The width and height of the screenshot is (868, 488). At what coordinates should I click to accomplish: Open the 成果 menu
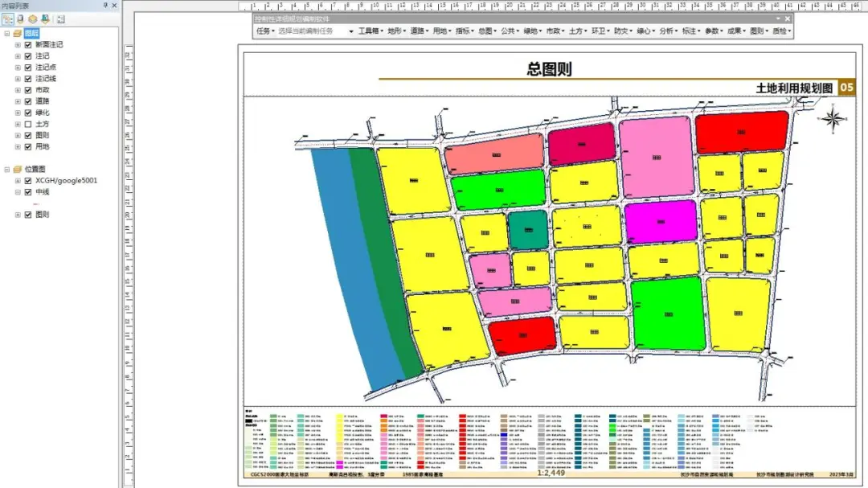[x=737, y=31]
